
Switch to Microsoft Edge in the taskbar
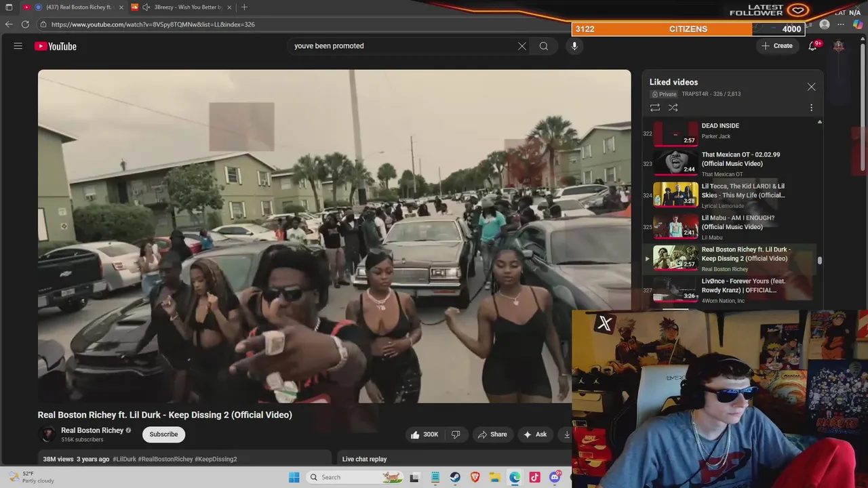515,477
